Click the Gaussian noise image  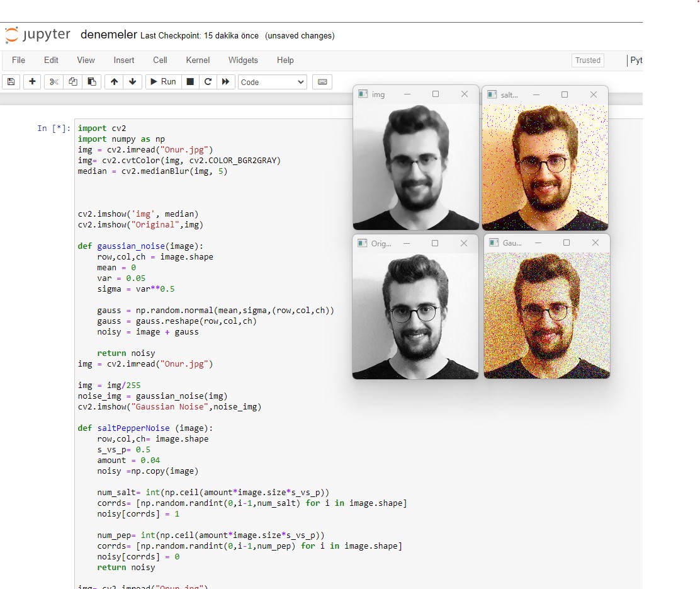tap(547, 315)
